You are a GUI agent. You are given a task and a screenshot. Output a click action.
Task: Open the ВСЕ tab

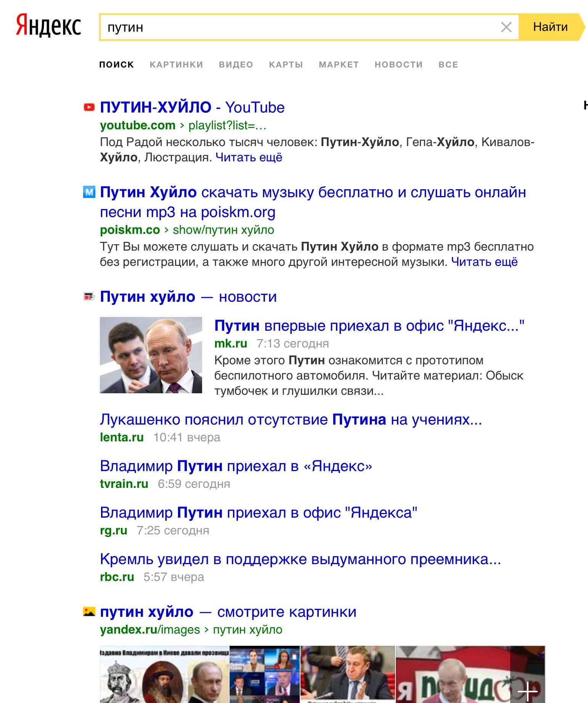448,64
